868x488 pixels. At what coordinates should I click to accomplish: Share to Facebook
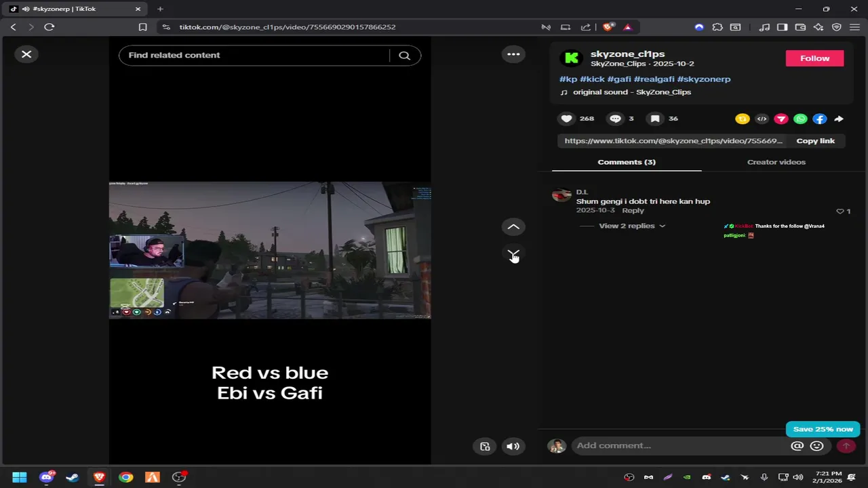(x=820, y=119)
